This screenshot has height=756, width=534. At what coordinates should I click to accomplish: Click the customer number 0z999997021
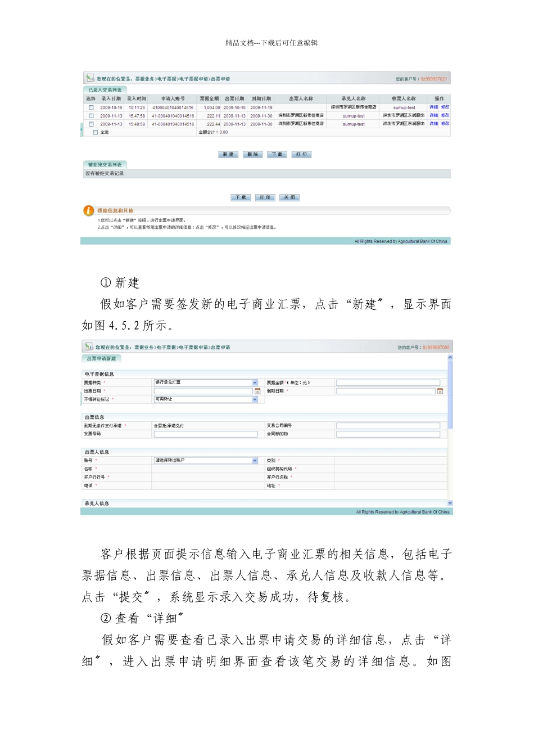coord(434,79)
